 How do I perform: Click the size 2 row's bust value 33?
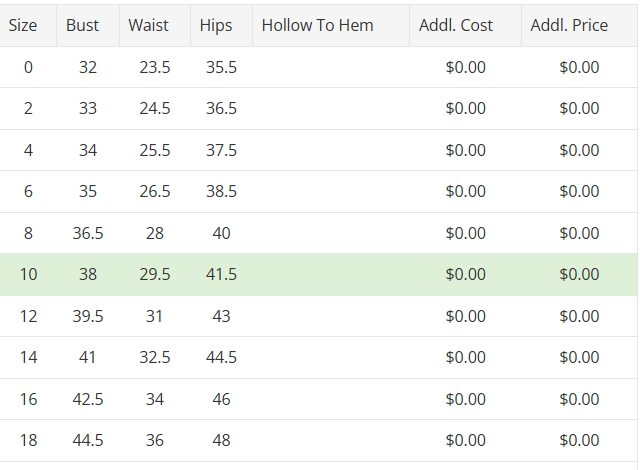(x=88, y=108)
